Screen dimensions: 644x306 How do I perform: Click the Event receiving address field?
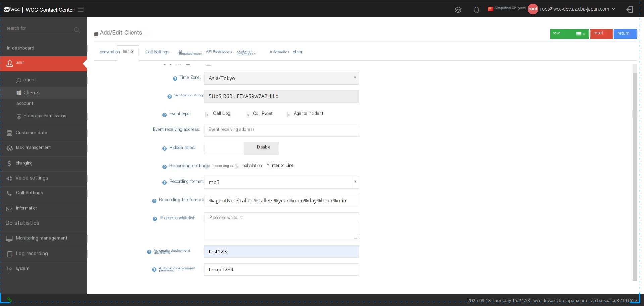tap(281, 130)
